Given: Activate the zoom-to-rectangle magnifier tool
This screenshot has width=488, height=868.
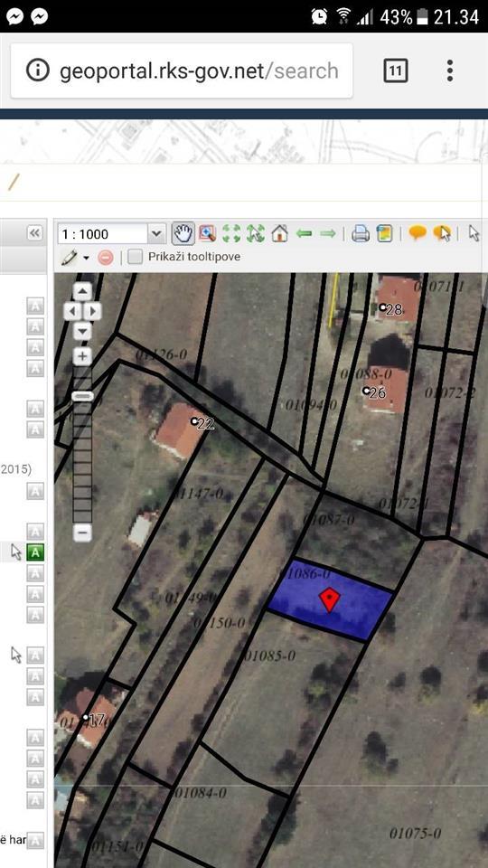Looking at the screenshot, I should point(208,233).
